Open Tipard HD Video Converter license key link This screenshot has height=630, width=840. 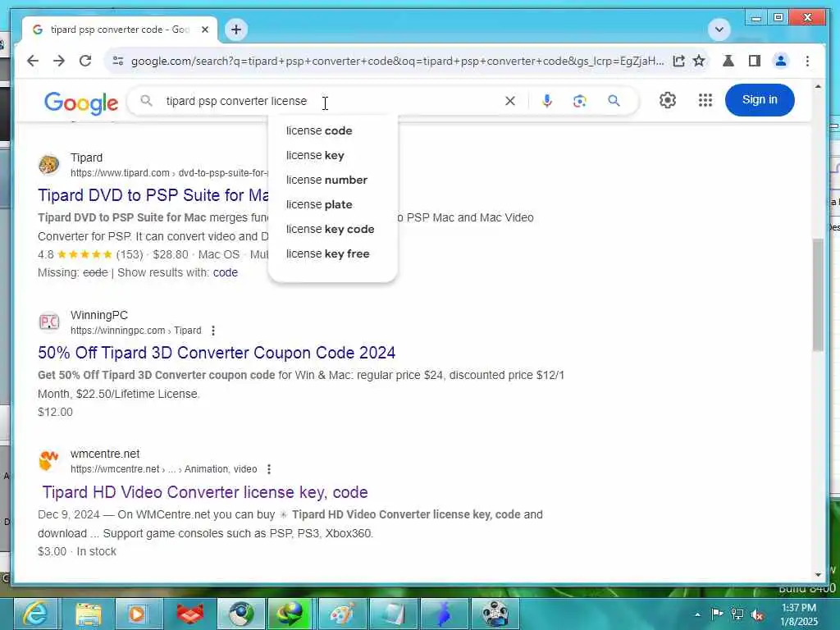204,492
